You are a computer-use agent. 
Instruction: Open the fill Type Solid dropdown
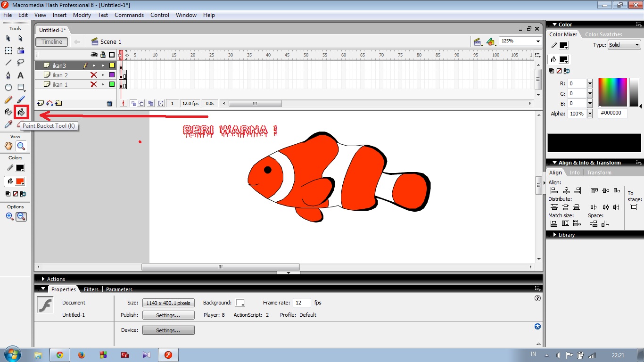(624, 45)
